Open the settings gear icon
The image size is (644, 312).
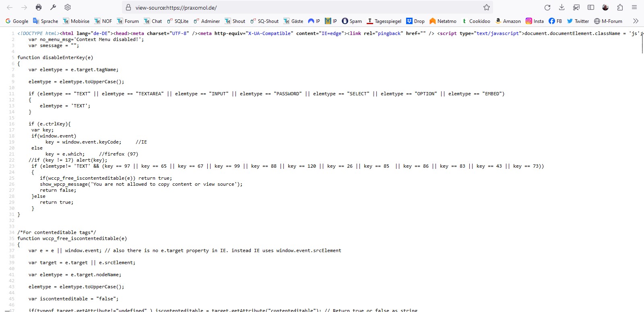[x=68, y=7]
